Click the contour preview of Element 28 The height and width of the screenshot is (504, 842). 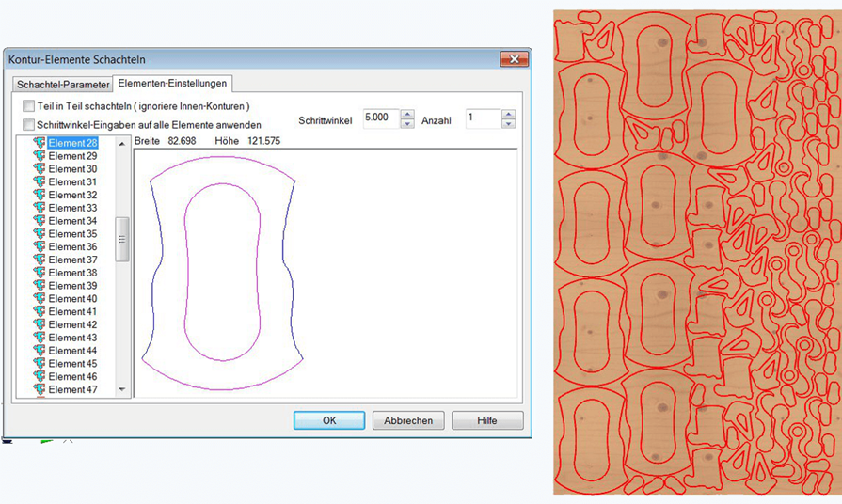(x=223, y=273)
